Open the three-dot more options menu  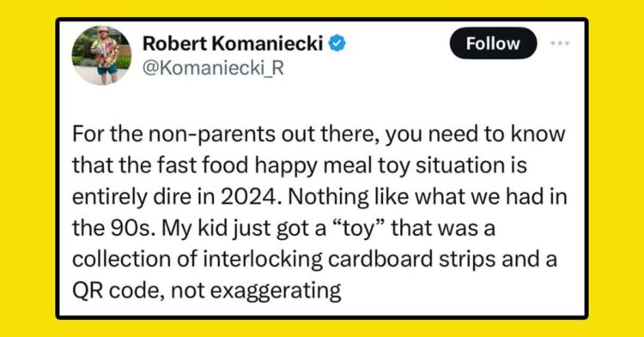(560, 43)
